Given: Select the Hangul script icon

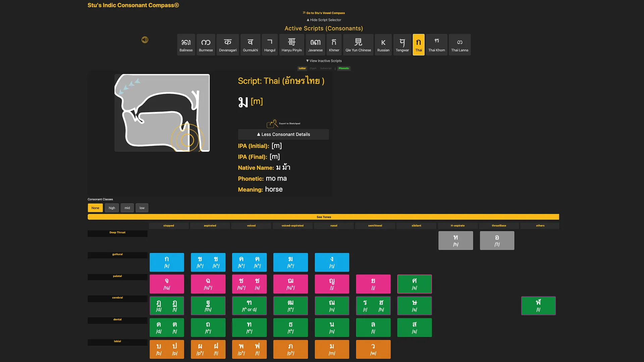Looking at the screenshot, I should (270, 45).
